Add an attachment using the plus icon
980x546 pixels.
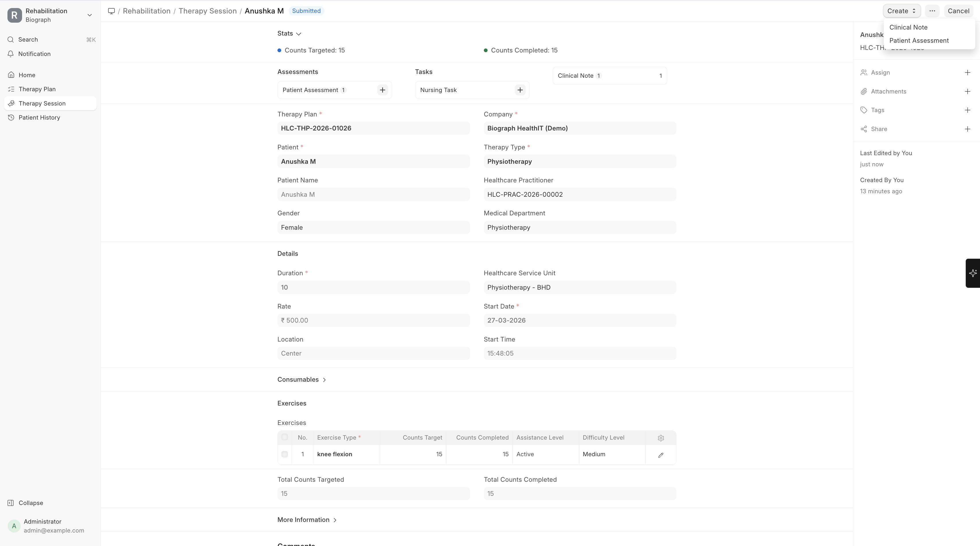[x=967, y=91]
